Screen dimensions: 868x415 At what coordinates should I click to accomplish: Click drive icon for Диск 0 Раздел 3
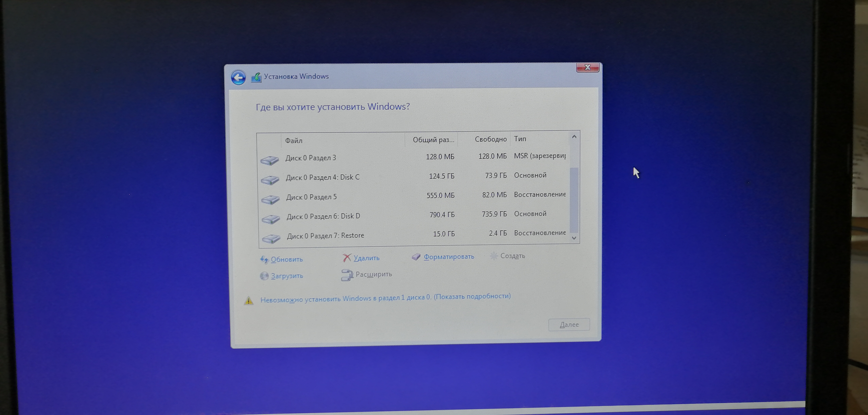coord(270,160)
